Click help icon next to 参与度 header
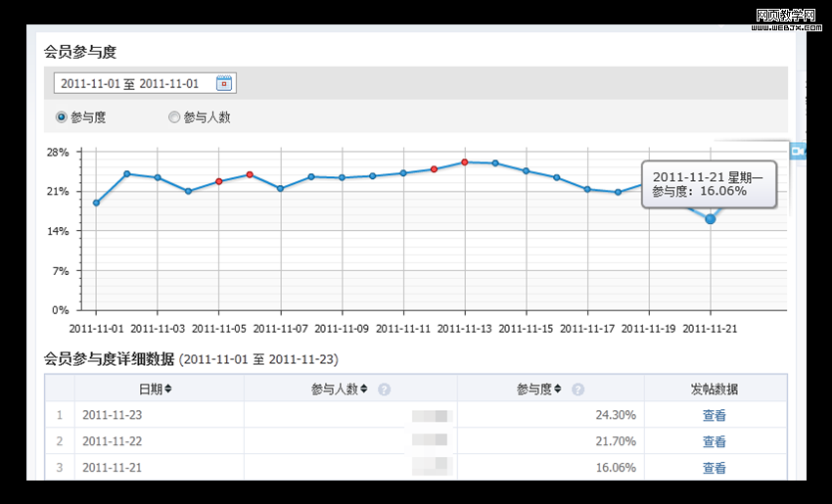 point(578,389)
